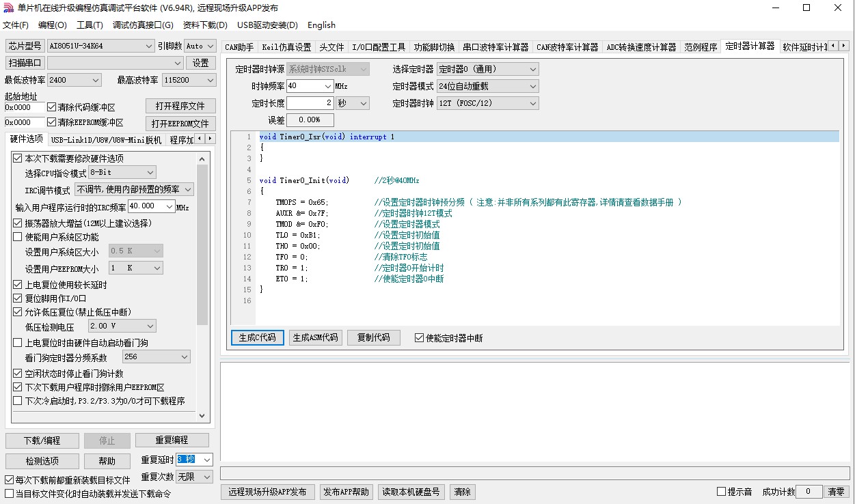Open IRC trim mode dropdown
The height and width of the screenshot is (504, 855).
coord(134,189)
